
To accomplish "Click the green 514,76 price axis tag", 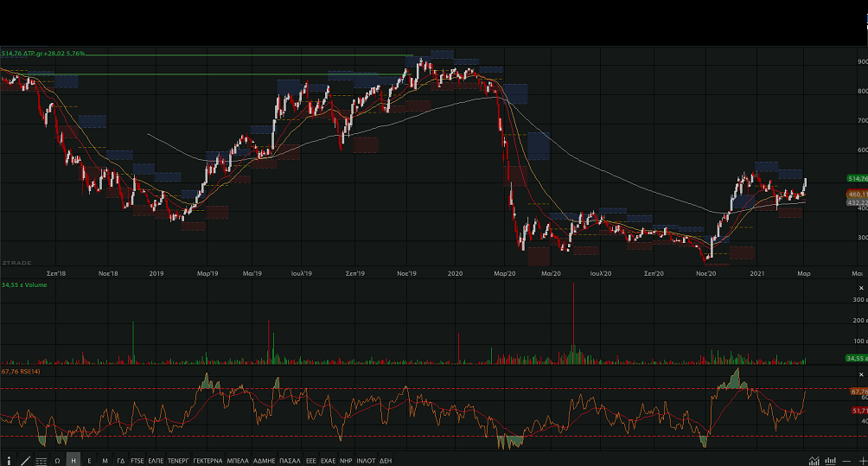I will (x=856, y=178).
